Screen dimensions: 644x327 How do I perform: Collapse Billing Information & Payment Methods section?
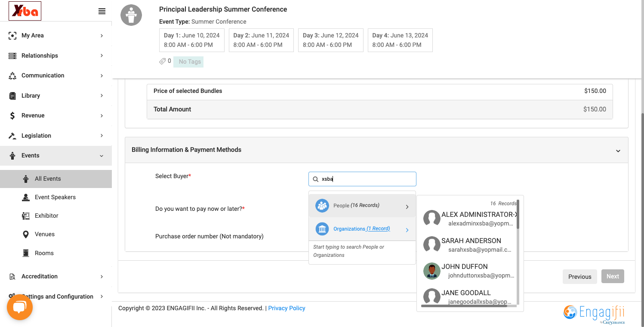point(618,151)
